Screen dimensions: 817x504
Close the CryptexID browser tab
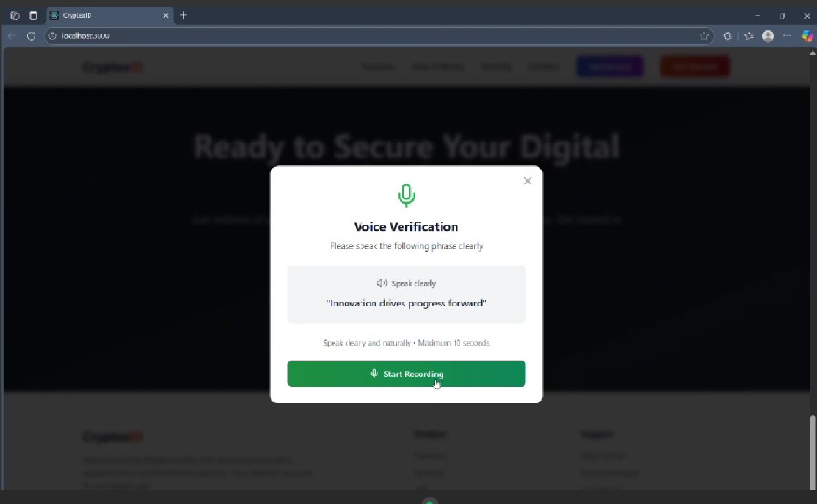(x=166, y=16)
